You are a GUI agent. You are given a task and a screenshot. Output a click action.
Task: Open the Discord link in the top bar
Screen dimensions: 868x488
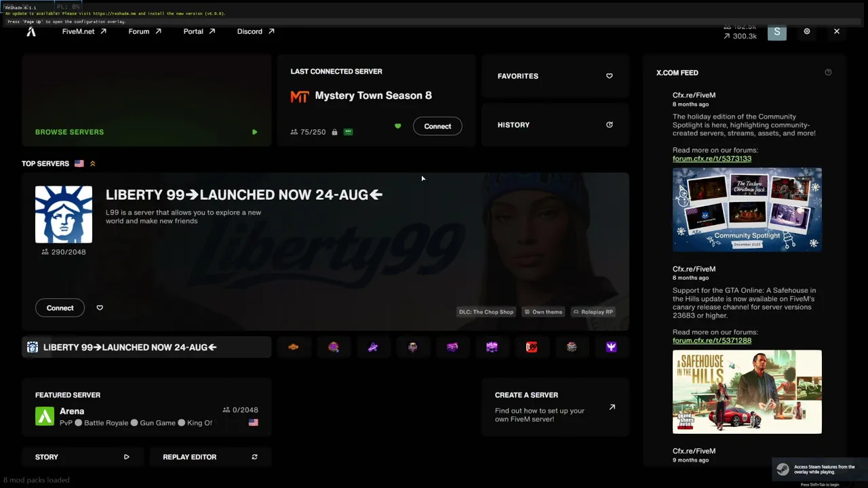256,31
